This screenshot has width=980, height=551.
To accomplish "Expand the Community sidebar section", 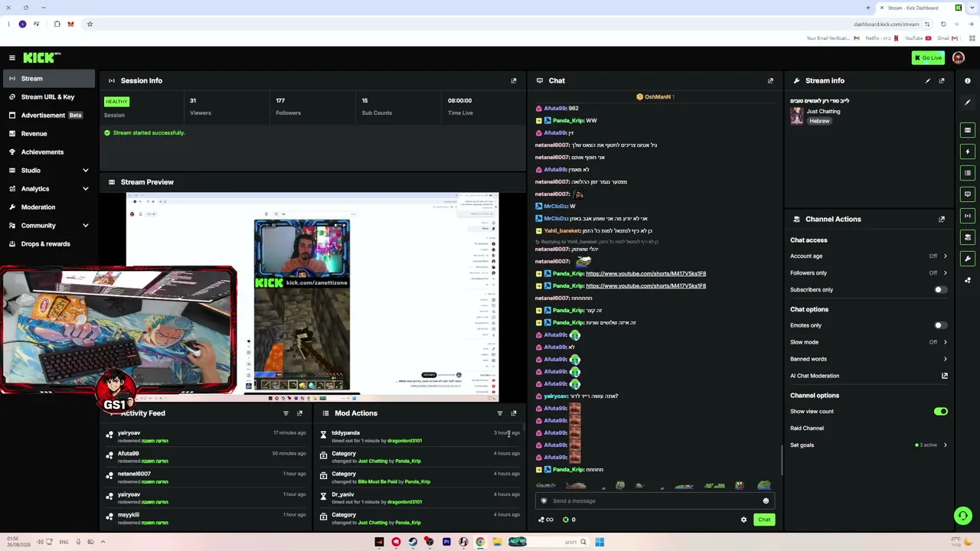I will pyautogui.click(x=85, y=226).
